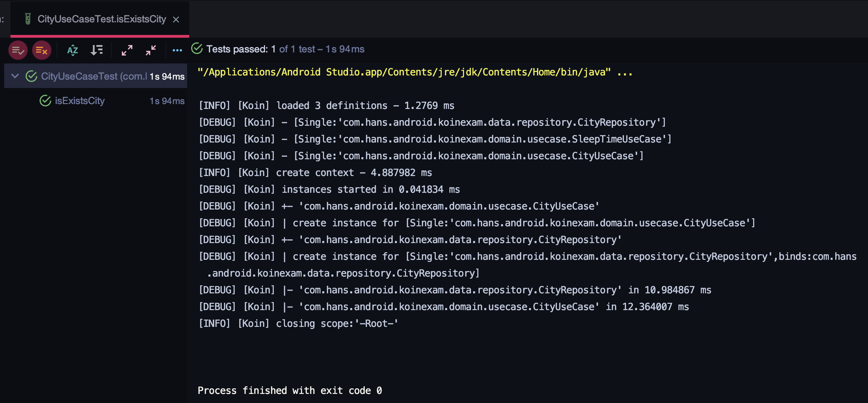Click the green check icon beside isExistsCity

(45, 101)
